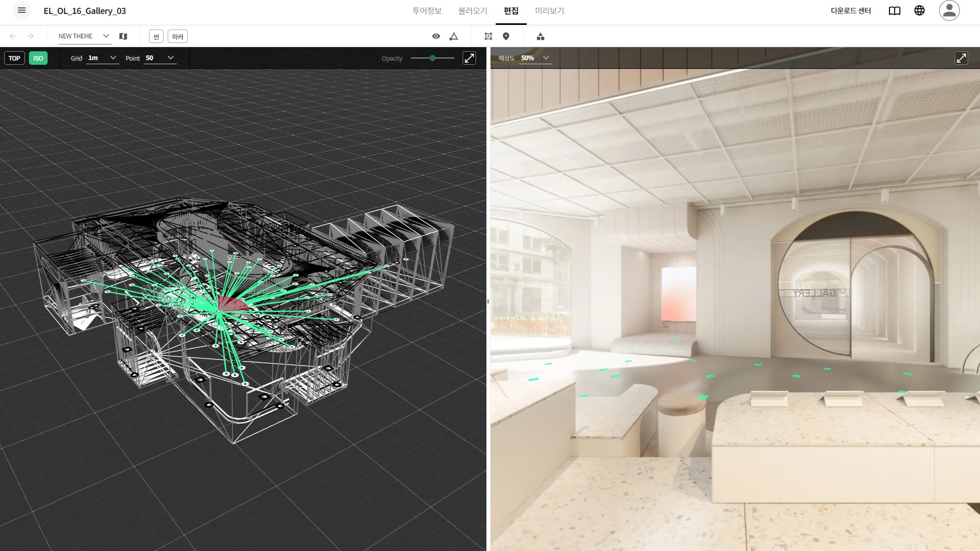Click the map icon beside NEW THEME
The width and height of the screenshot is (980, 551).
[123, 36]
